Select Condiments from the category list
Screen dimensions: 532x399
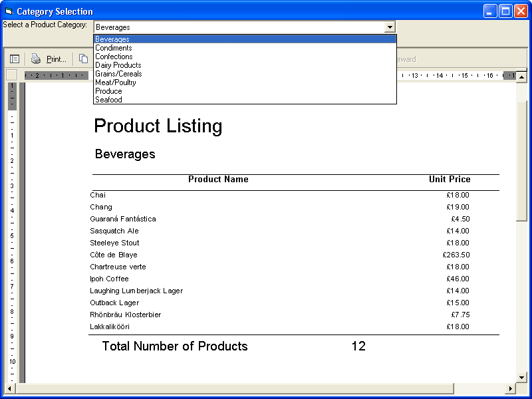click(x=245, y=48)
